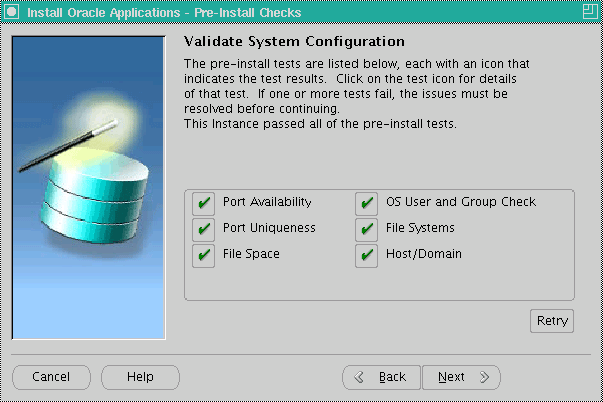
Task: Click the 'Validate System Configuration' heading
Action: point(294,42)
